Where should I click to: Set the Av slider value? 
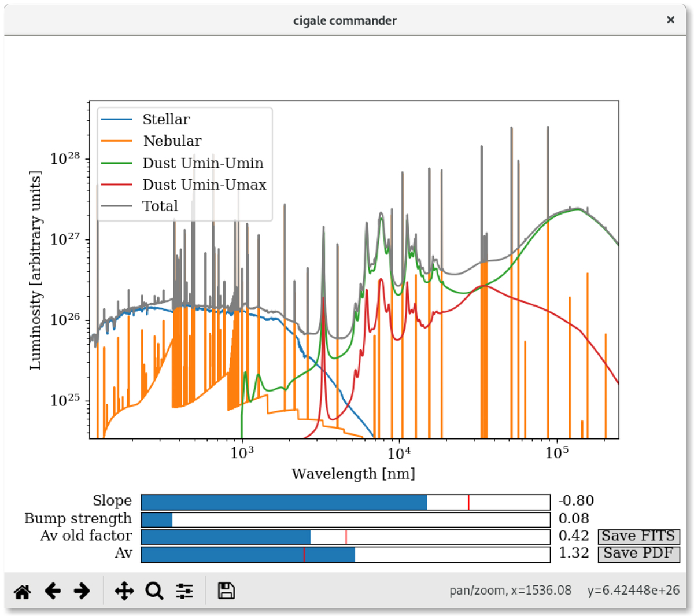(x=345, y=554)
